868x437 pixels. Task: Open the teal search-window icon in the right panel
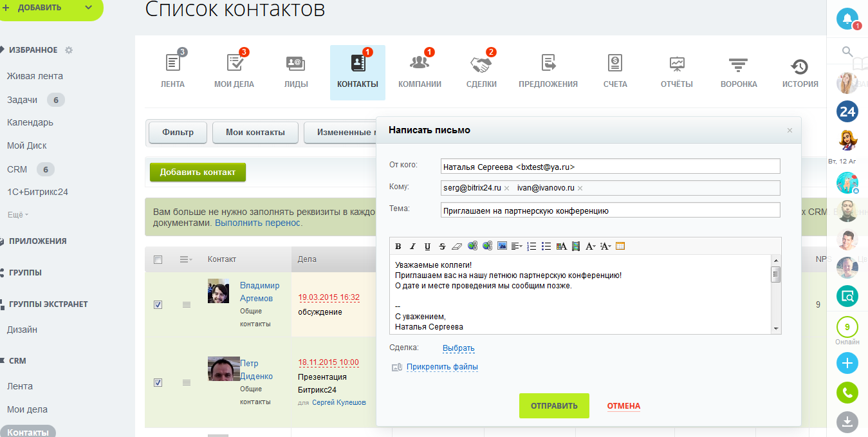coord(847,296)
